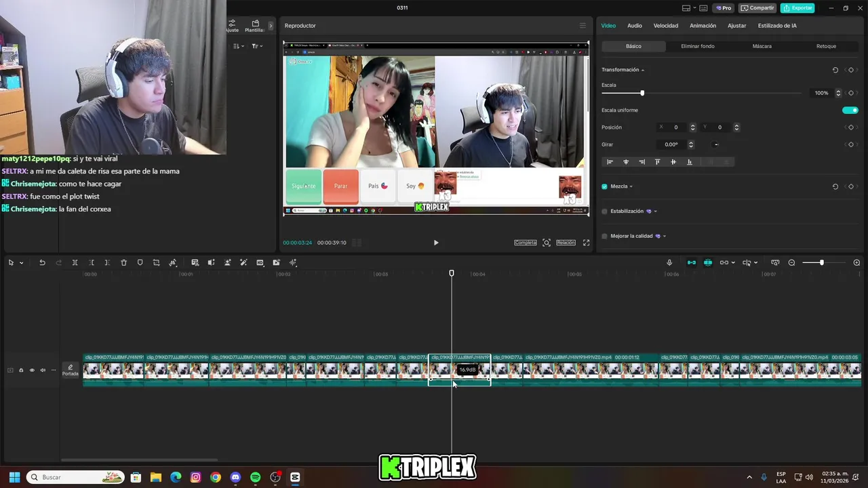
Task: Click the snapshot scan icon in player
Action: pos(547,243)
